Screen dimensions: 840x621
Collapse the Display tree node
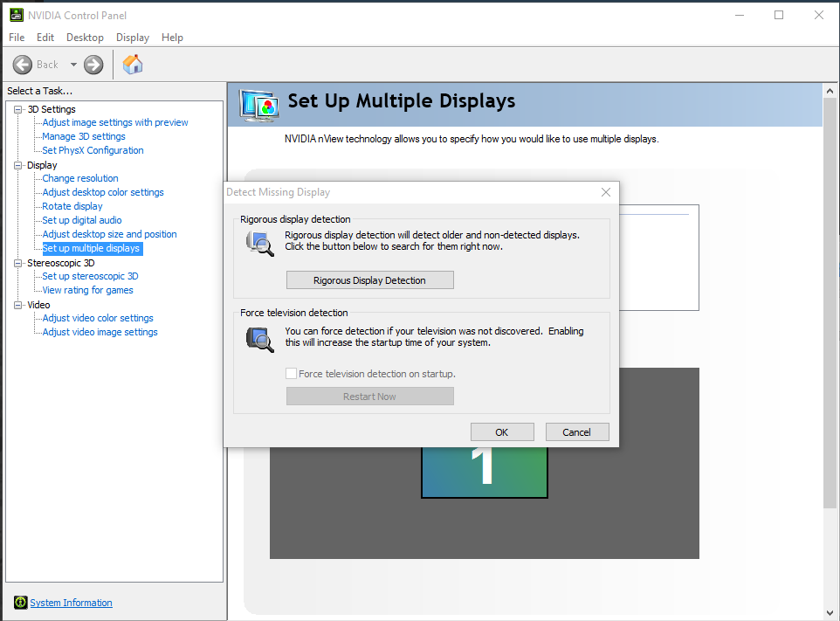(17, 165)
